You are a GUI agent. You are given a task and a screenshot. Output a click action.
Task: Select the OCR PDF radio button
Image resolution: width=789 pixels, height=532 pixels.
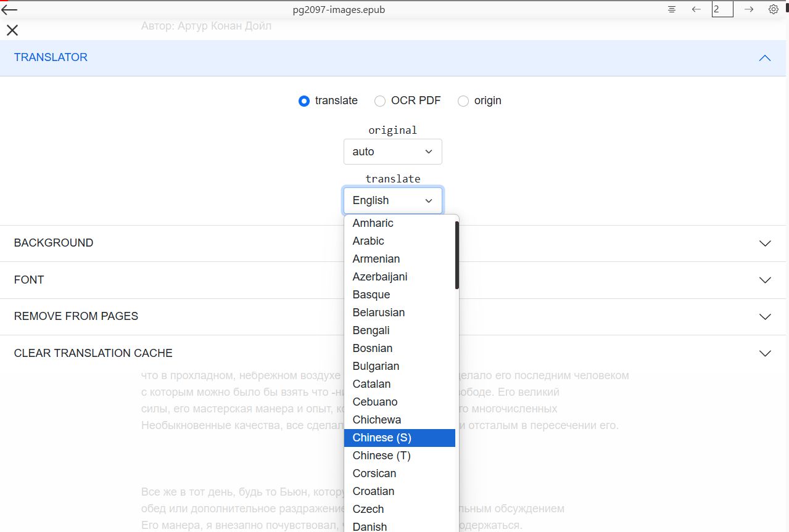tap(380, 100)
